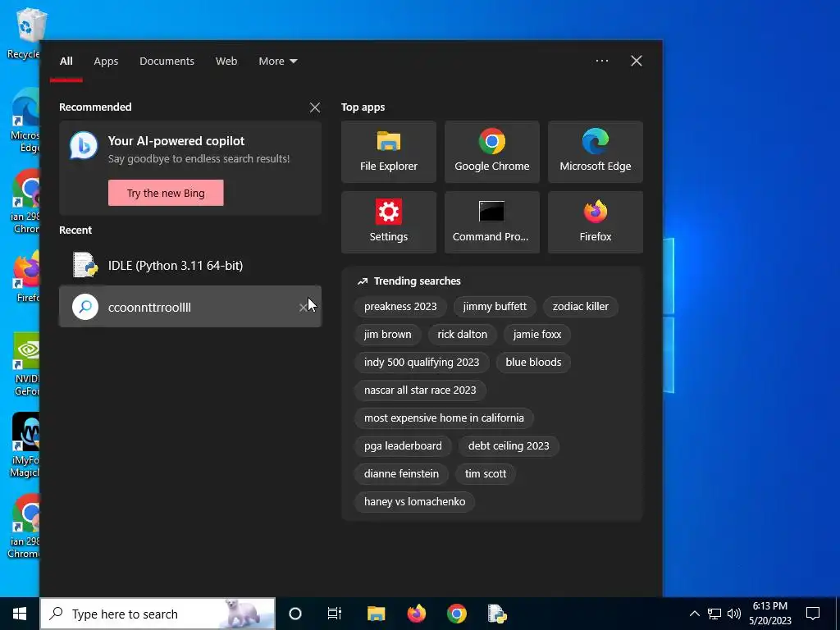Open volume control in tray

734,614
